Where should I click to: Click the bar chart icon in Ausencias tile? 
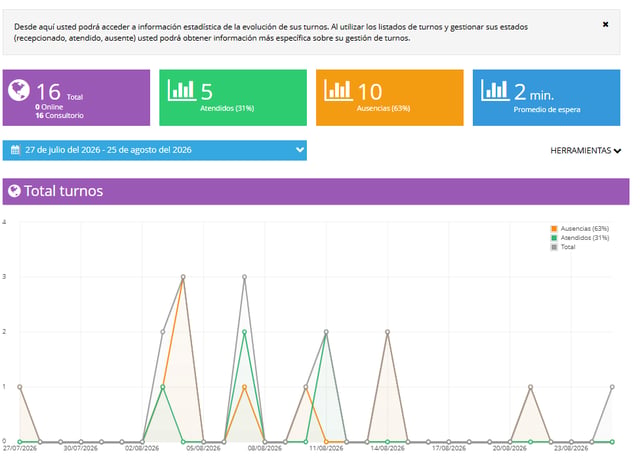pos(338,90)
